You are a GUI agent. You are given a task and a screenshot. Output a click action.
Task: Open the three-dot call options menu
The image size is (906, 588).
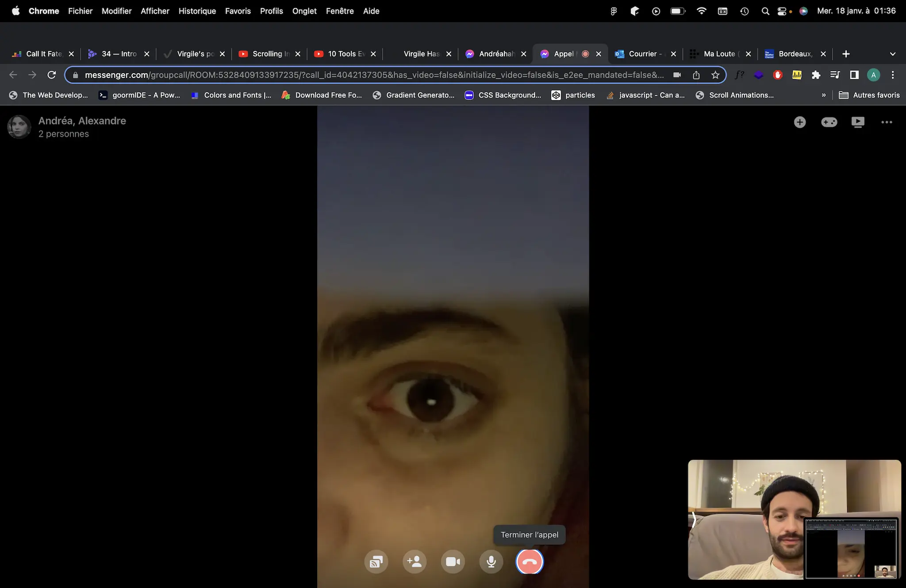[x=887, y=122]
